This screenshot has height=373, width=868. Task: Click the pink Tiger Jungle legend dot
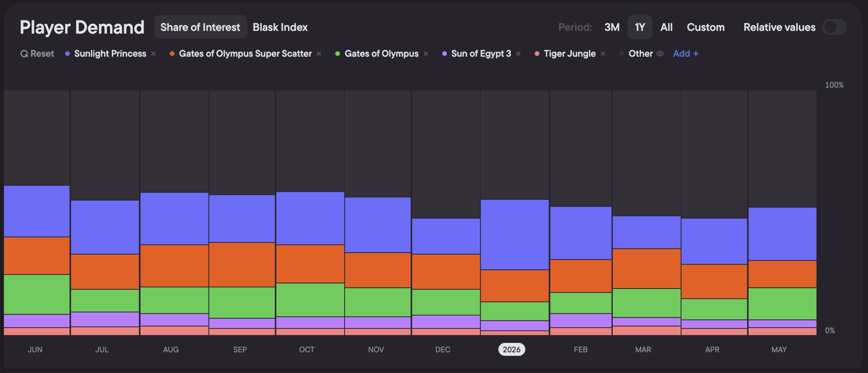point(537,53)
